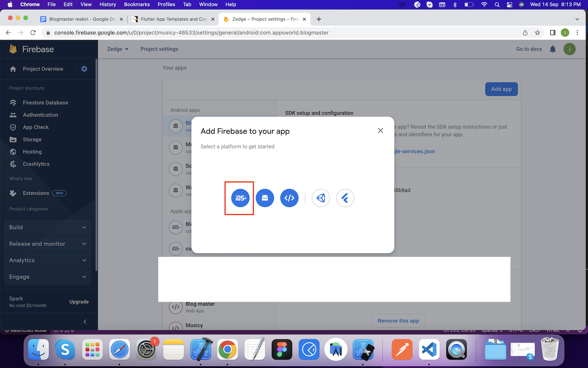Bookmark this page with the star

pyautogui.click(x=537, y=33)
